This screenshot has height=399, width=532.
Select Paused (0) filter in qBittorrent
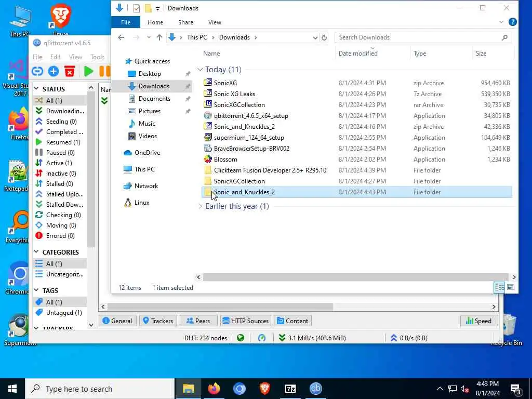[60, 153]
